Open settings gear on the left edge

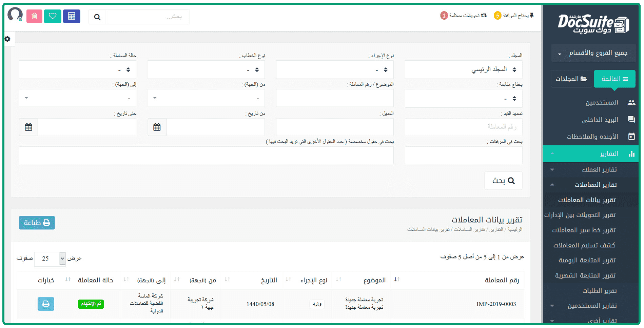tap(7, 39)
